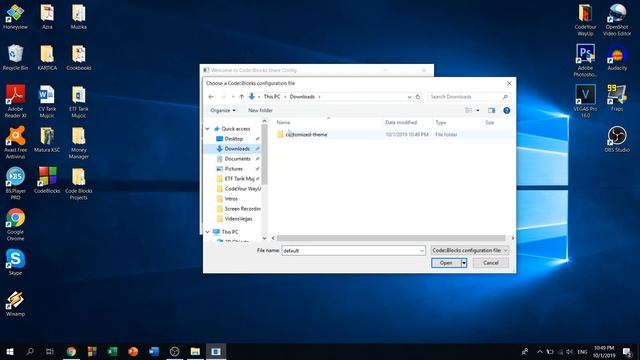The width and height of the screenshot is (640, 360).
Task: Select ETF Tarik Muj folder in sidebar
Action: click(x=239, y=179)
